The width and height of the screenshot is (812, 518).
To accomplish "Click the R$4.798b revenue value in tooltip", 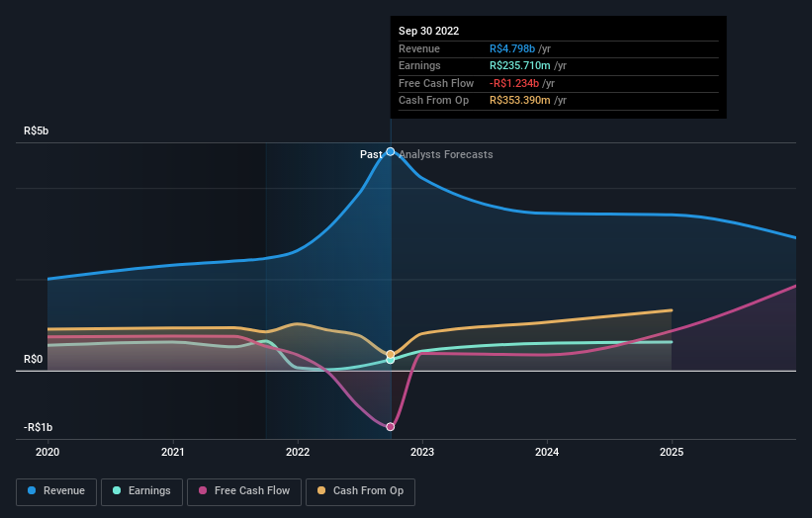I will coord(512,48).
